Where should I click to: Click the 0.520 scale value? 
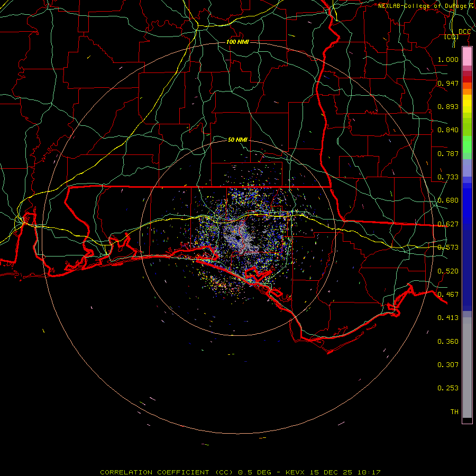448,271
